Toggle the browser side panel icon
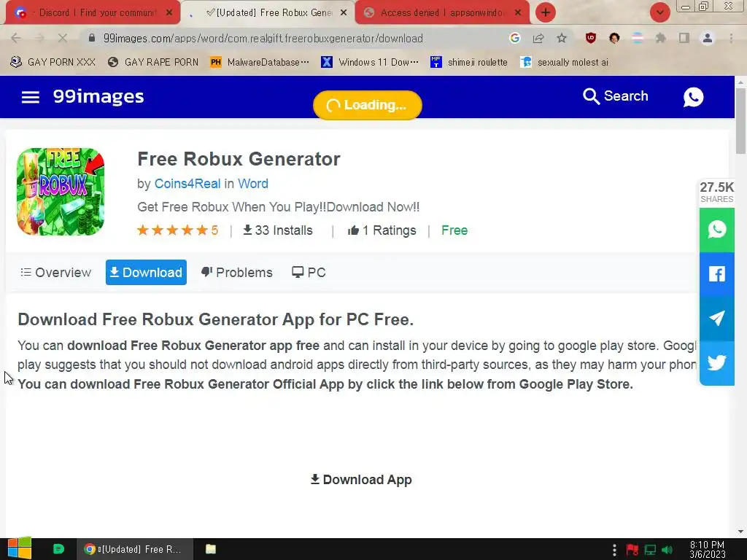The width and height of the screenshot is (747, 560). click(x=684, y=38)
